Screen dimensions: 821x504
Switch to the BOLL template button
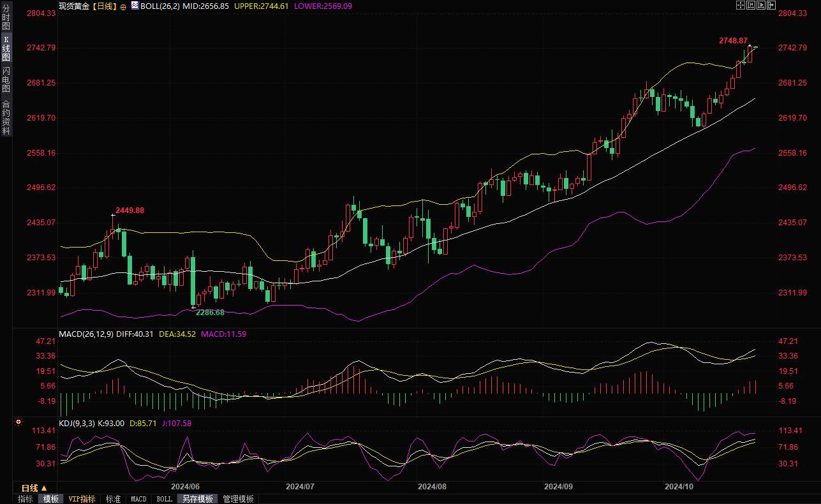point(164,499)
